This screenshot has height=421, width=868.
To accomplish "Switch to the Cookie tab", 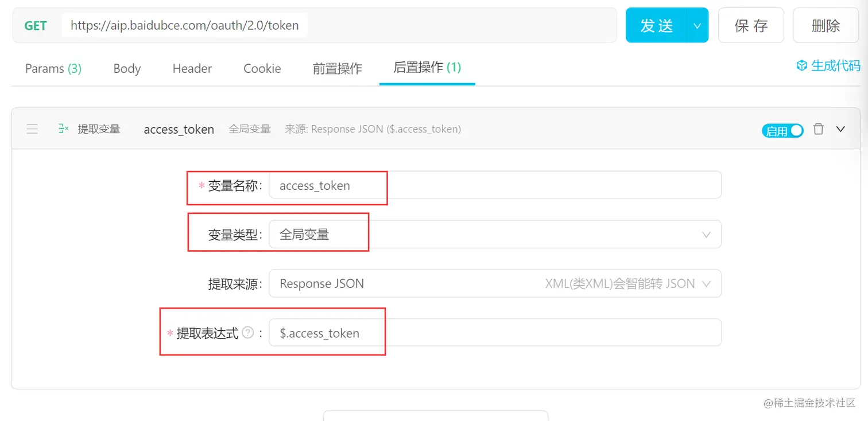I will pyautogui.click(x=262, y=68).
